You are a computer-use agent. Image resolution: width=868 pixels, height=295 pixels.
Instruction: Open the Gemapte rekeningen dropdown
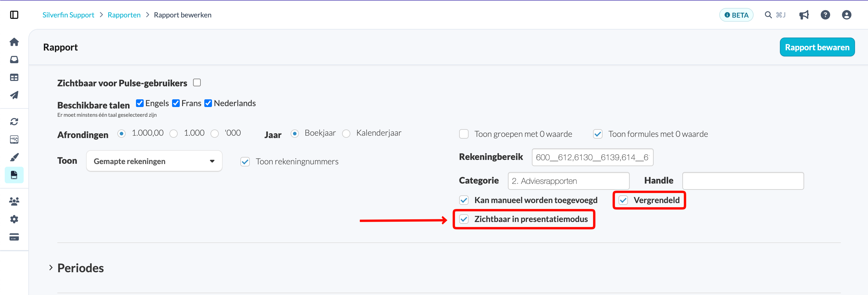(x=154, y=161)
